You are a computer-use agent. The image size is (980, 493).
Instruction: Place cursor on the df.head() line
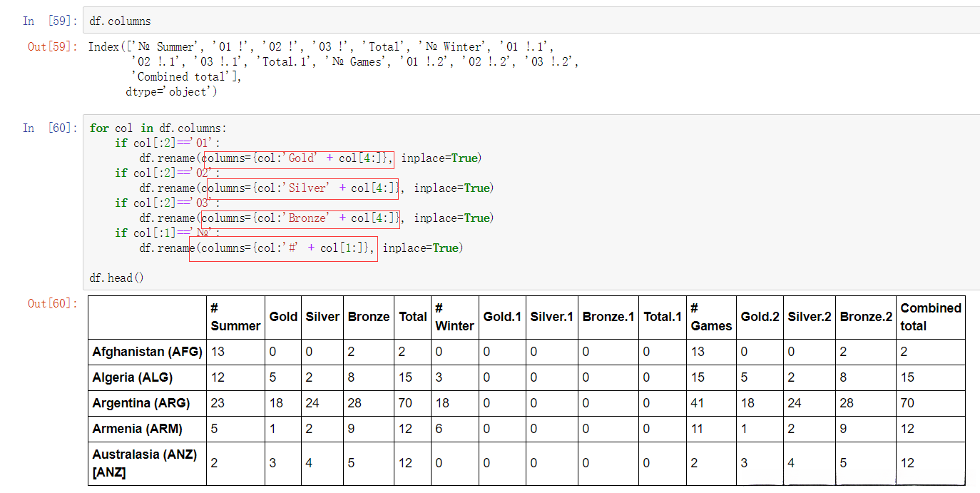coord(116,278)
